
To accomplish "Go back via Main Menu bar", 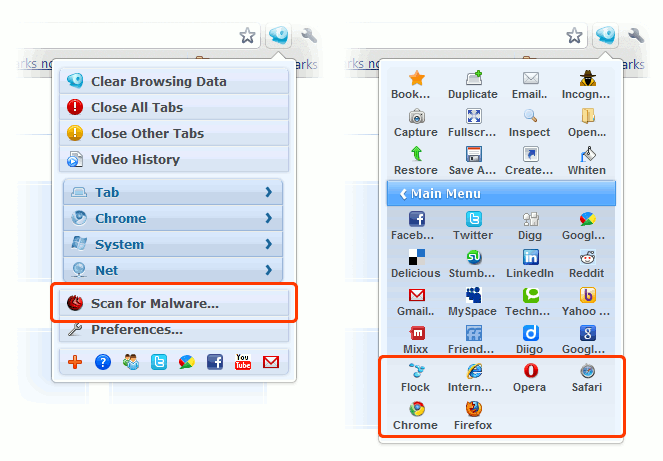I will coord(501,194).
